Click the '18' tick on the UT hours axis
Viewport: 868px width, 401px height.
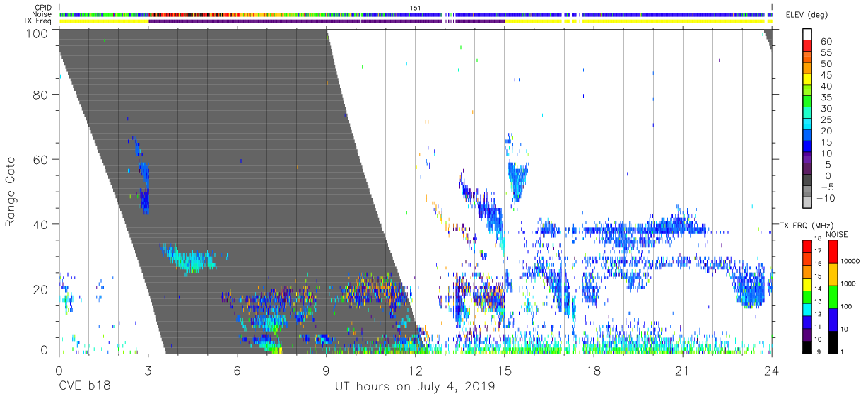click(594, 371)
